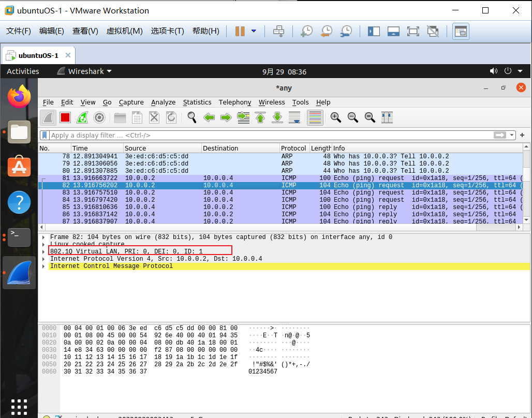This screenshot has height=418, width=532.
Task: Open the Statistics menu
Action: 197,102
